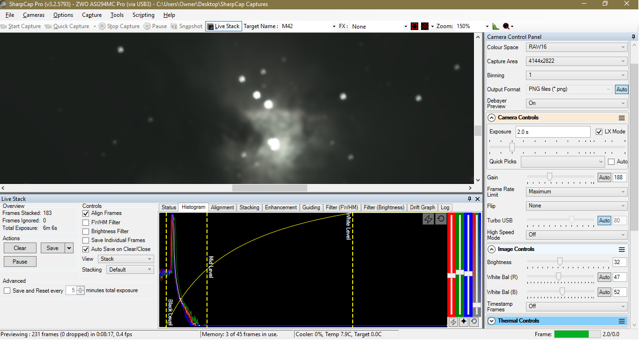Open the Colour Space dropdown
The width and height of the screenshot is (644, 346).
577,47
